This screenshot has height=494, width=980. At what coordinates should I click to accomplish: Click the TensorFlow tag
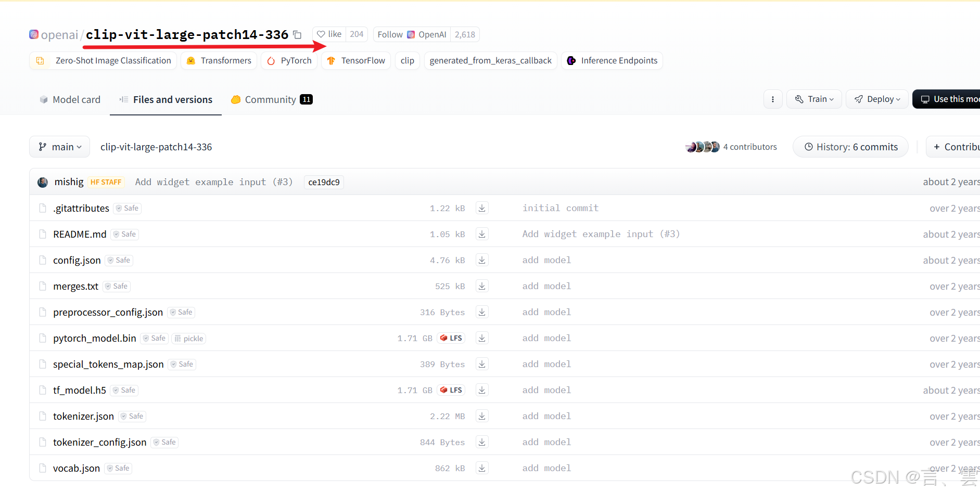click(356, 61)
